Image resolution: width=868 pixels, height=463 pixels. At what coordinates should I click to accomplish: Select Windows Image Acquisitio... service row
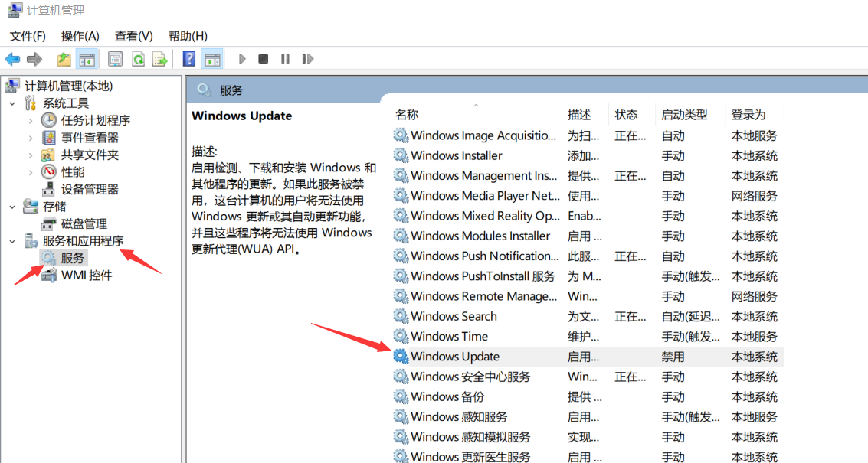[x=588, y=135]
